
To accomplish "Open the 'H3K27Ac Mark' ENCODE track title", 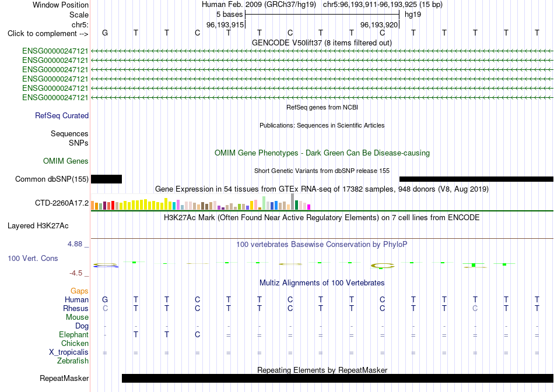I will tap(322, 217).
